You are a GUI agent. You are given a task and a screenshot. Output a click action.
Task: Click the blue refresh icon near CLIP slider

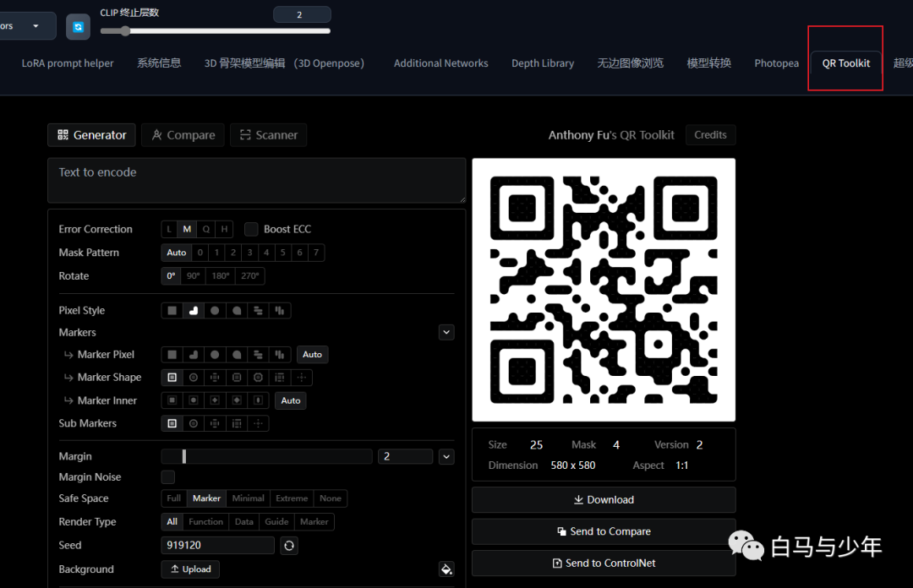click(x=79, y=27)
